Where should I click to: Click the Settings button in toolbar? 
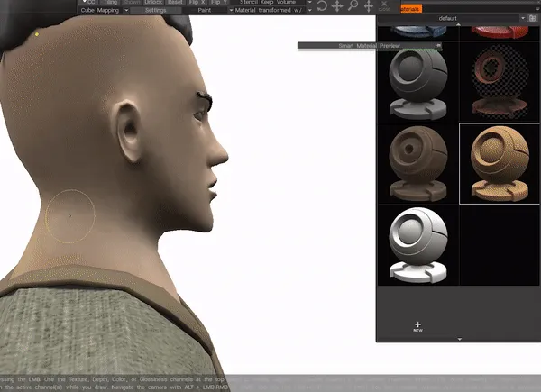click(x=155, y=11)
